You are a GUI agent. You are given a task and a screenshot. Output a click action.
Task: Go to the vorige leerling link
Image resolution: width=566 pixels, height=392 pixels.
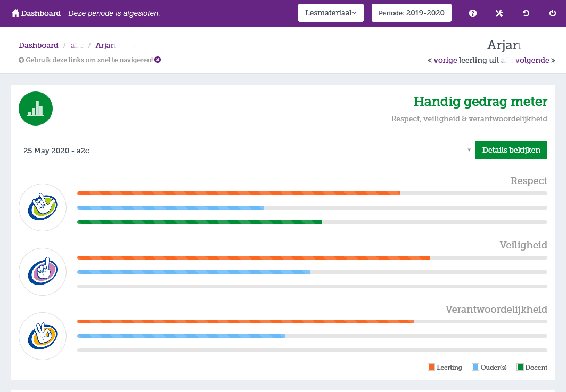[446, 60]
